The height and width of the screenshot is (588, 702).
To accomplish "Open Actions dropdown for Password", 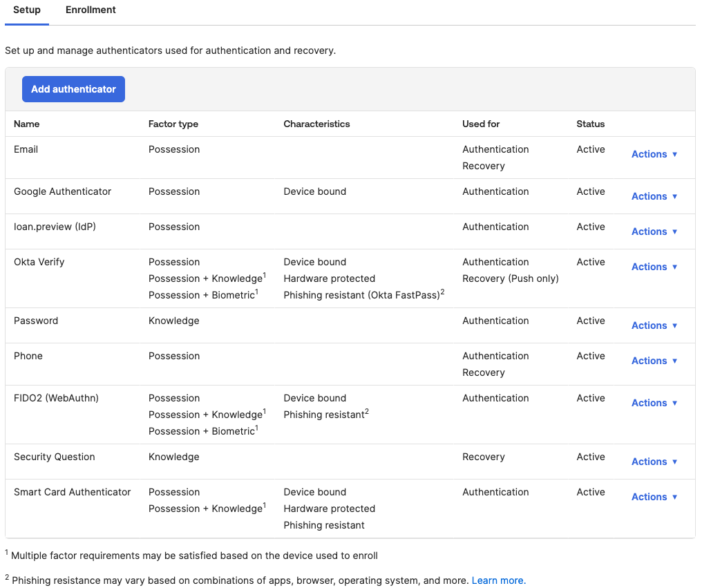I will tap(654, 325).
